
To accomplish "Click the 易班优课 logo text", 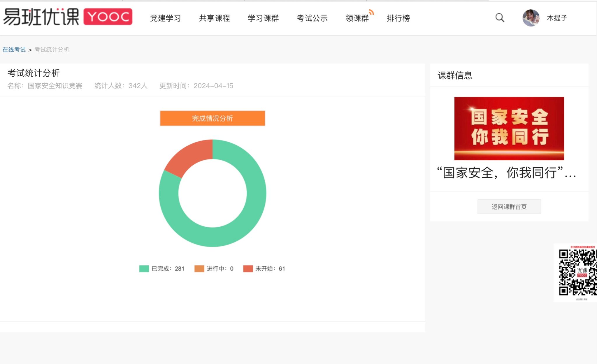I will 41,17.
